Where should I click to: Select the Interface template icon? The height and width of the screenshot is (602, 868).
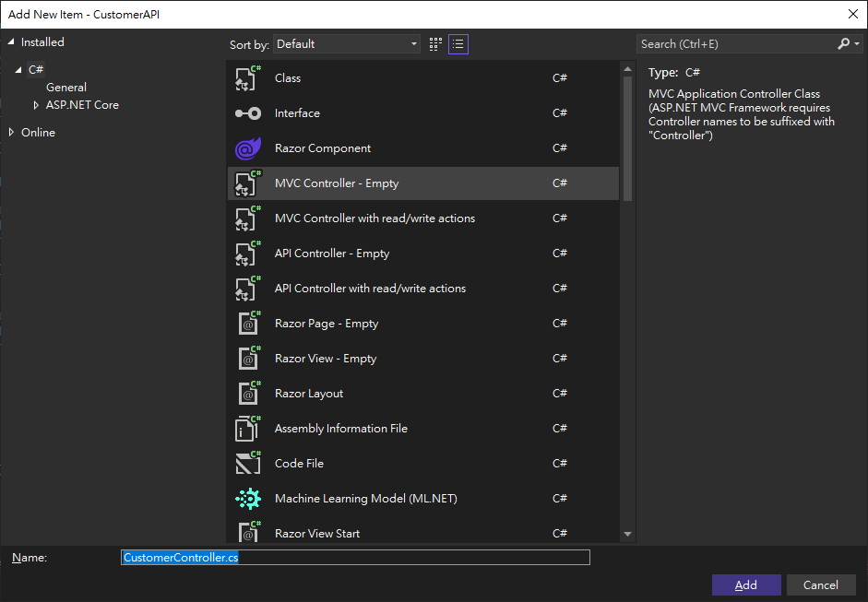coord(248,113)
